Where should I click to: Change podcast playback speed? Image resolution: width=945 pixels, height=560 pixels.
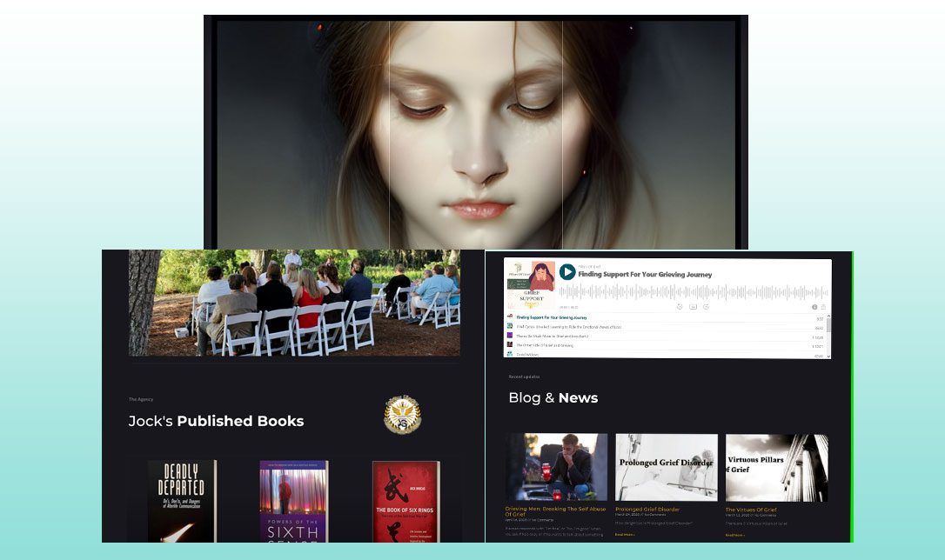(x=693, y=307)
